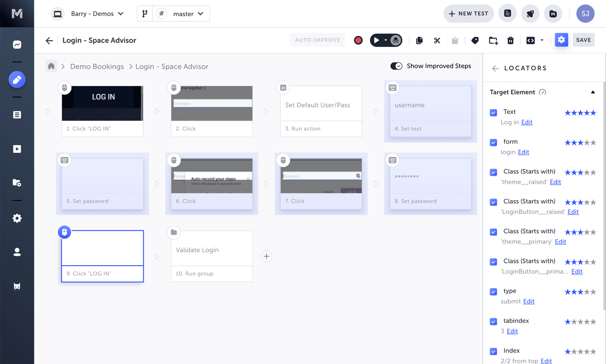Toggle the highlighted Locators gear icon
The width and height of the screenshot is (606, 364).
click(x=561, y=40)
